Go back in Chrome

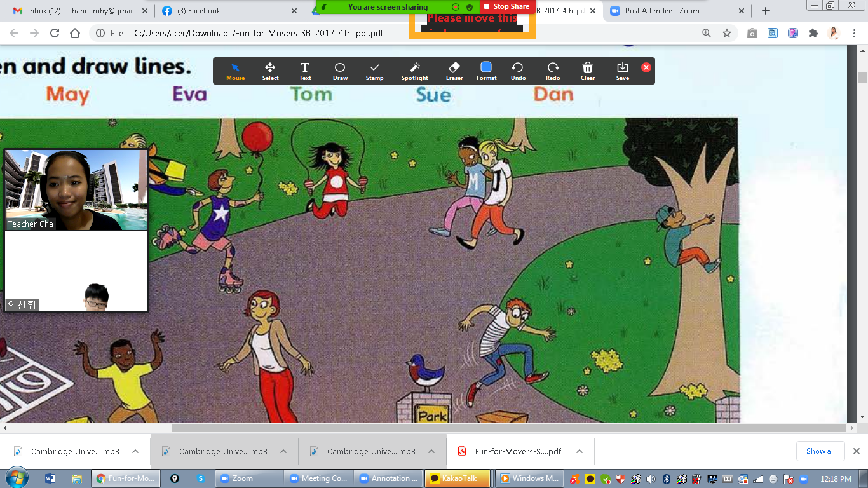point(14,33)
